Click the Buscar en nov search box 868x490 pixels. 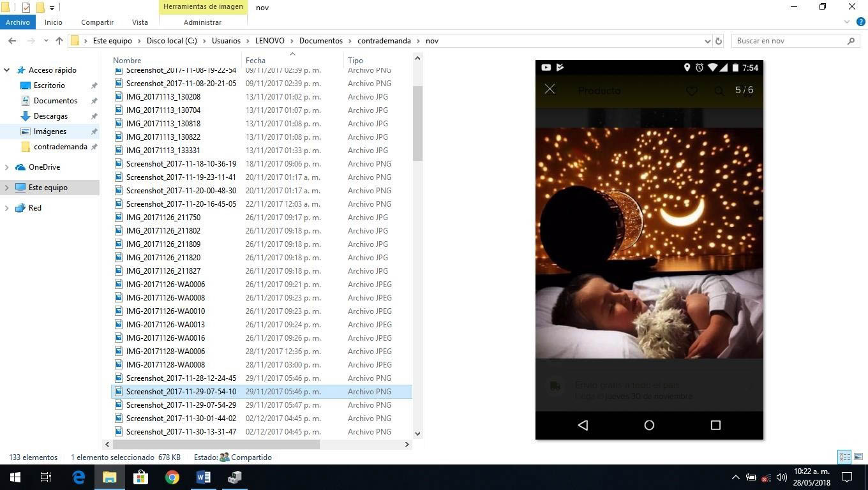[x=789, y=41]
